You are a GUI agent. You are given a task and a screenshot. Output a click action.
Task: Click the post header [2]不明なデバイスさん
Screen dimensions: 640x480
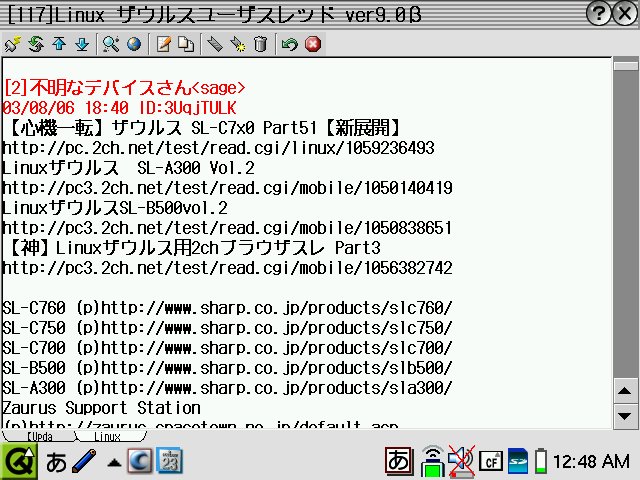pyautogui.click(x=97, y=87)
